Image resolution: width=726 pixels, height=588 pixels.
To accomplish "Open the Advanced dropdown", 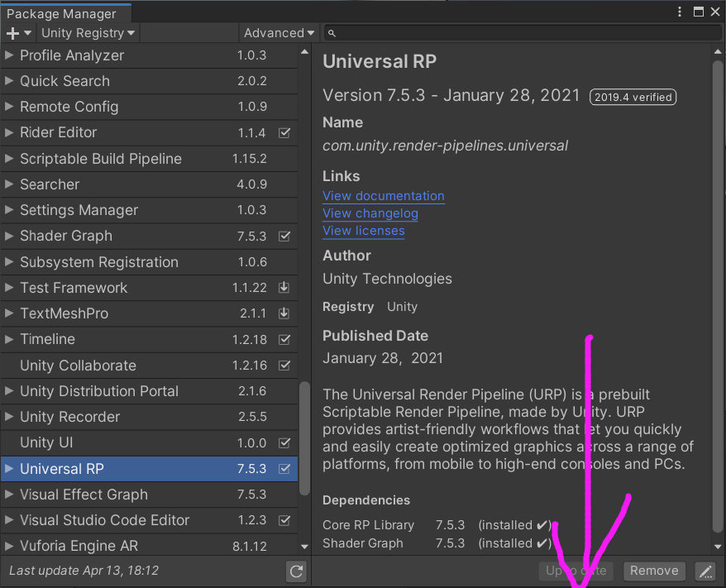I will [279, 33].
